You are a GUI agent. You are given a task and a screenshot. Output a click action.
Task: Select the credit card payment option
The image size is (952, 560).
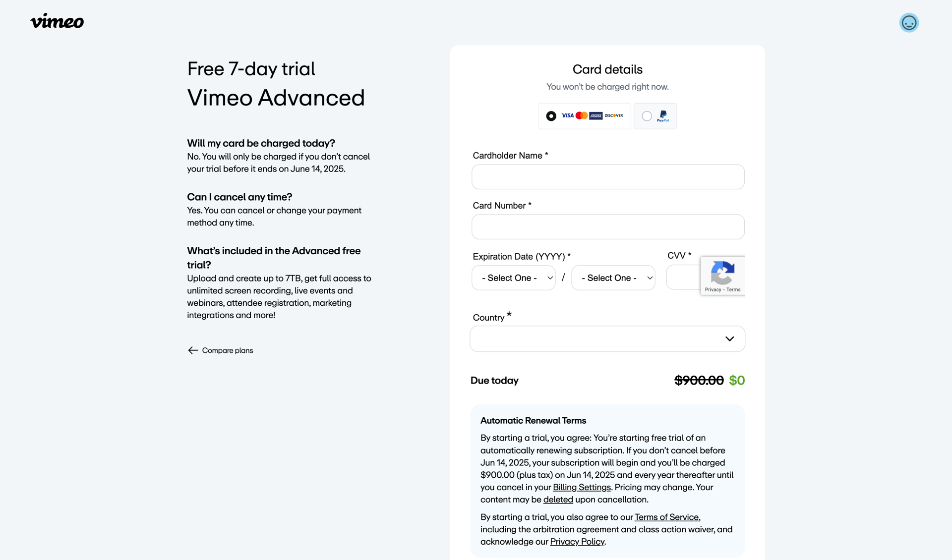[551, 115]
